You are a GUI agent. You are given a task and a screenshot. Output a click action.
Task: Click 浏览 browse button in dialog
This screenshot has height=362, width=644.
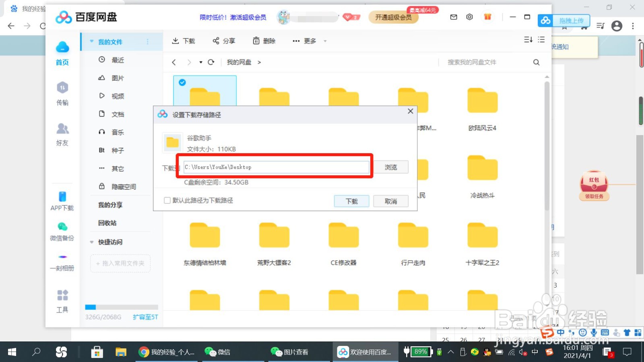(x=391, y=167)
